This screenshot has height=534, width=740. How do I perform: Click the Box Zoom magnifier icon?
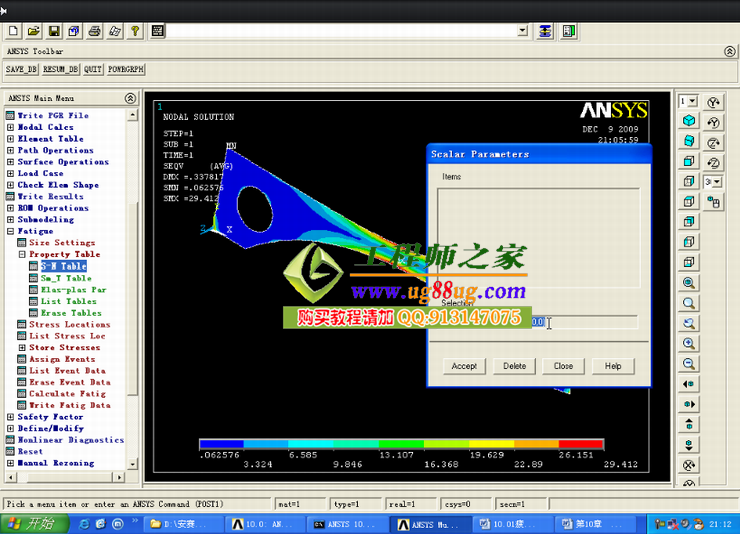pyautogui.click(x=689, y=303)
